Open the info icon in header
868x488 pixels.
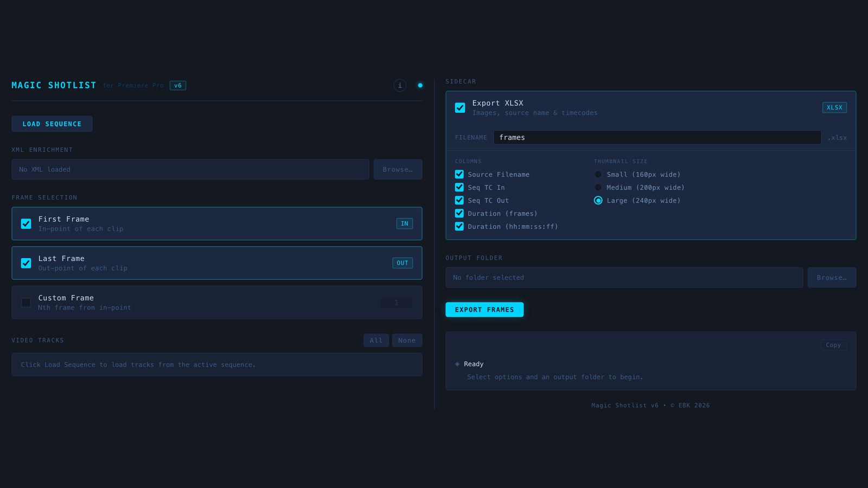(x=400, y=85)
